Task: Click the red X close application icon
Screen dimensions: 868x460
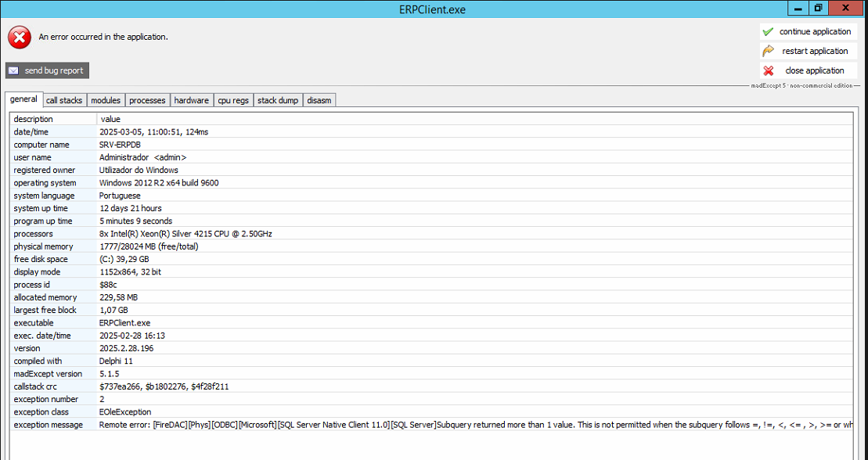Action: pos(768,70)
